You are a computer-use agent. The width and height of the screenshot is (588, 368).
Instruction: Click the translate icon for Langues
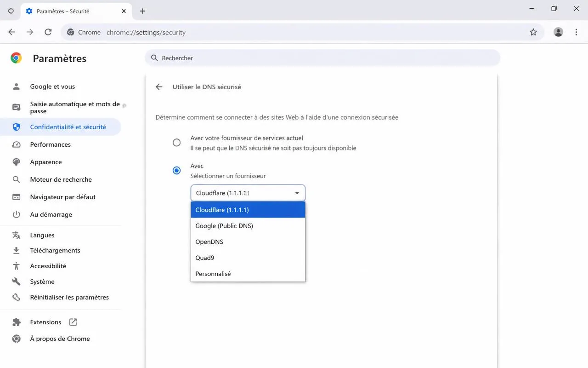point(17,235)
